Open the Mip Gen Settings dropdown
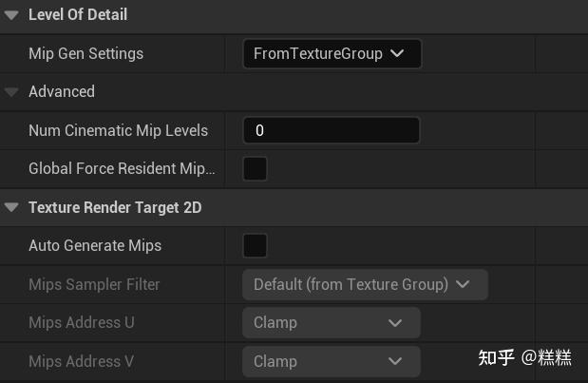The image size is (588, 383). pos(332,54)
